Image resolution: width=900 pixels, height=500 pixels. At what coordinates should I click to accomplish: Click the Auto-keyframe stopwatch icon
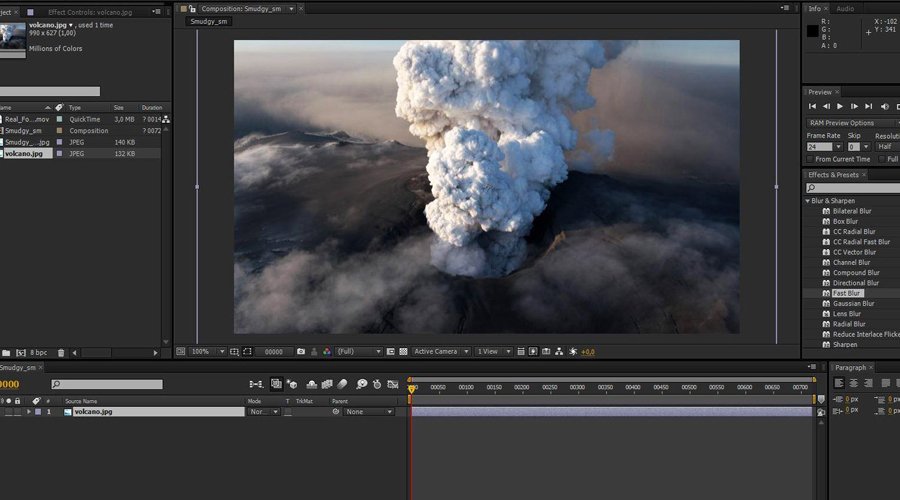pos(377,384)
